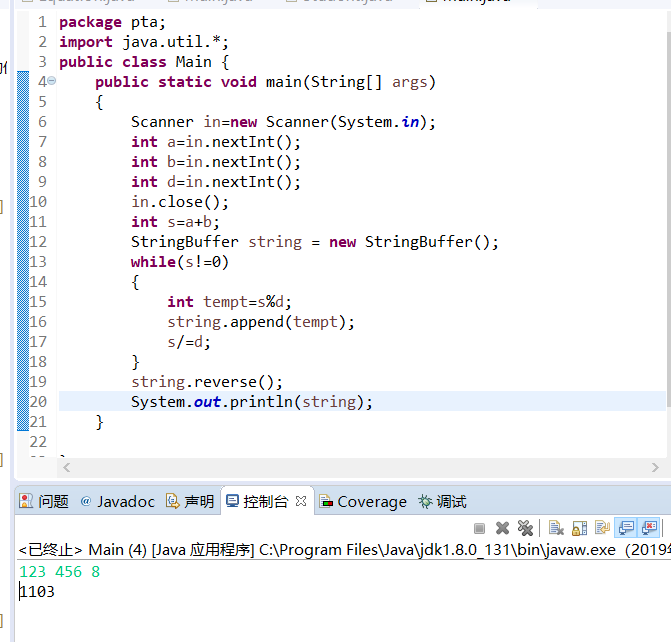
Task: Toggle Word Wrap icon in console toolbar
Action: 602,528
